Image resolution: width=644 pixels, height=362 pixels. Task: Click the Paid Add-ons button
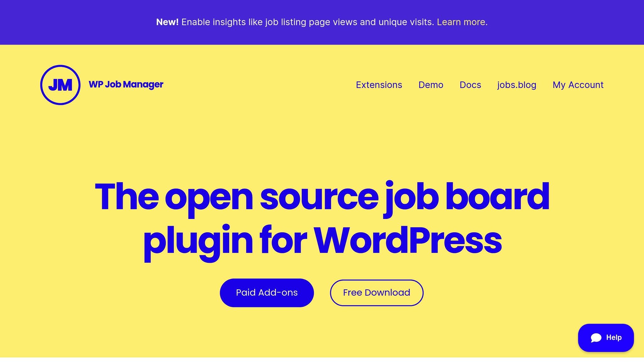pos(266,292)
